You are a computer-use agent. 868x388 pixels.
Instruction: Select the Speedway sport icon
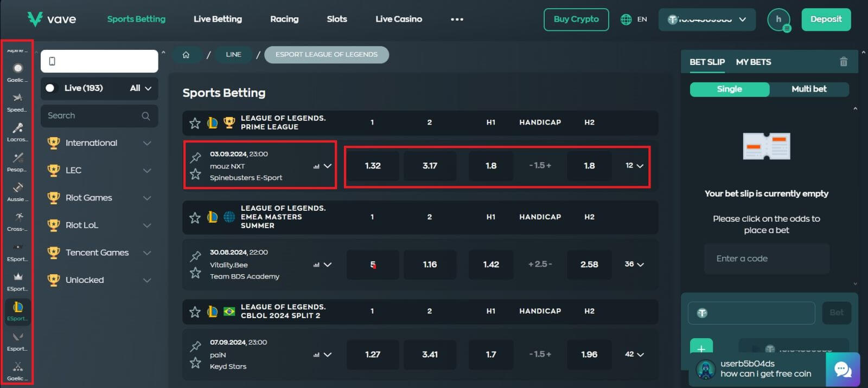[18, 98]
